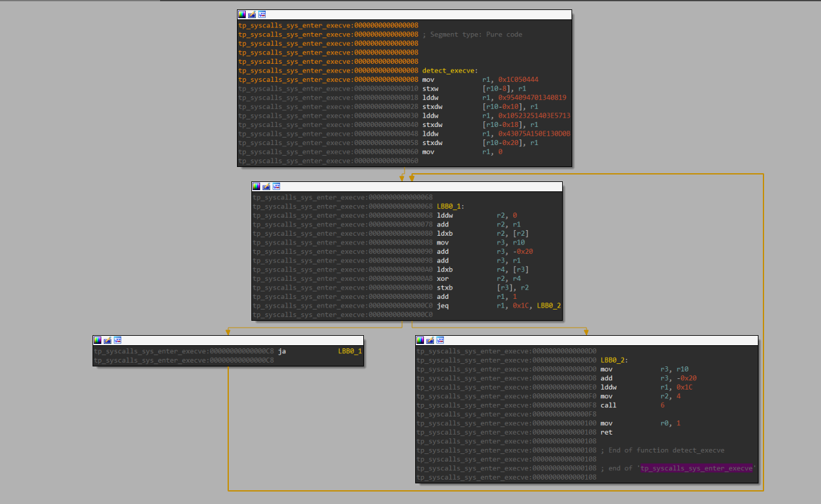
Task: Select the highlighted tp_syscalls_sys_enter_execve segment name
Action: [x=697, y=468]
